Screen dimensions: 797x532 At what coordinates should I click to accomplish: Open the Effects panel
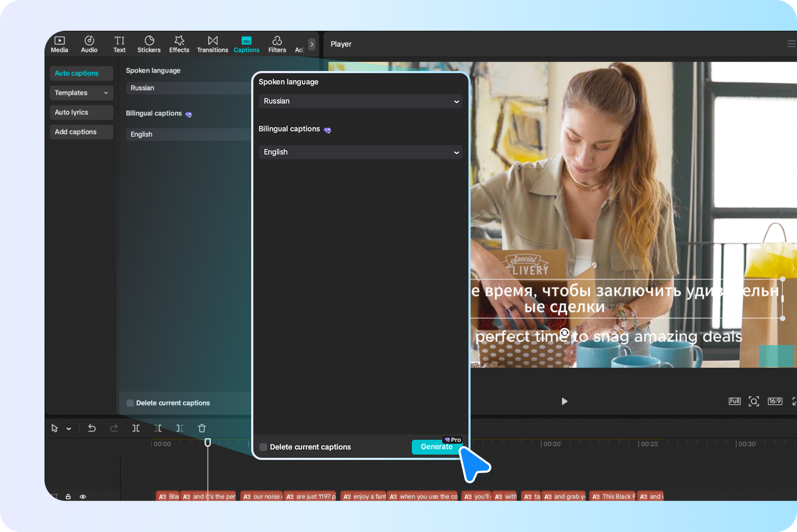tap(179, 44)
